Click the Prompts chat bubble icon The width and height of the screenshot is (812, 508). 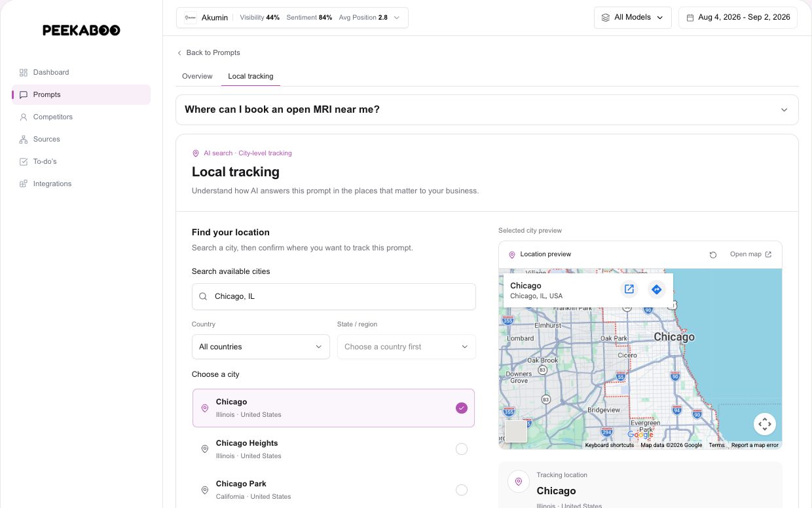coord(24,94)
